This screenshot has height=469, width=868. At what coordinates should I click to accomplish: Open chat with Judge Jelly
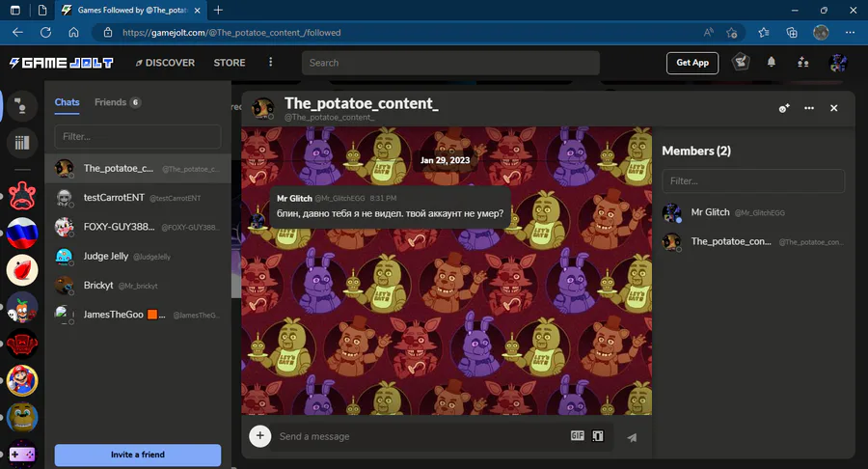click(x=138, y=257)
